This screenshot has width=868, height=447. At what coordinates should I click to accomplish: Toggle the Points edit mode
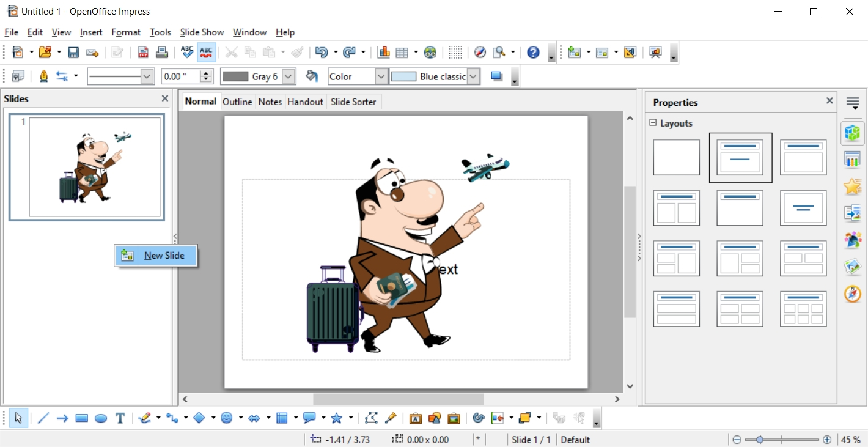(371, 418)
